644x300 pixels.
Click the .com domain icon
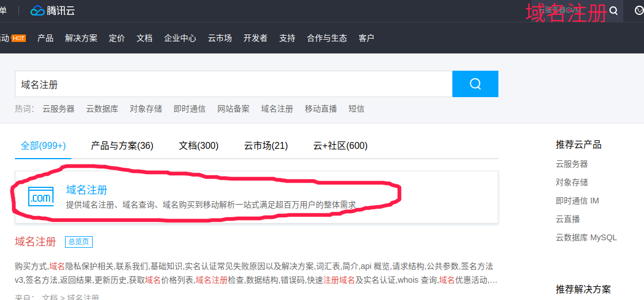tap(41, 196)
